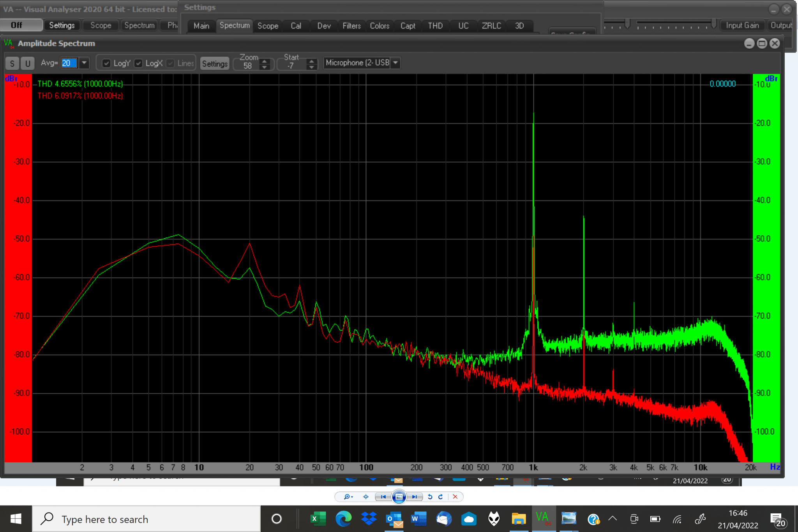Open Dropbox from the taskbar
The width and height of the screenshot is (798, 532).
[369, 519]
